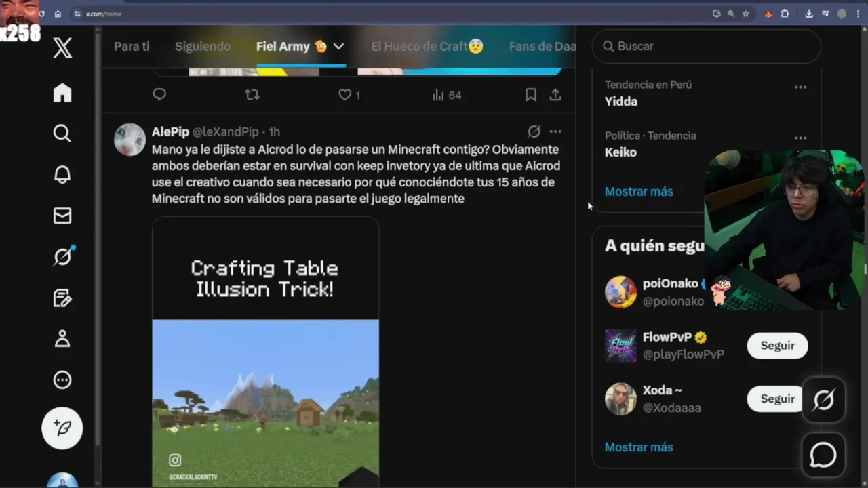Open FlowPvP's profile name

(667, 337)
